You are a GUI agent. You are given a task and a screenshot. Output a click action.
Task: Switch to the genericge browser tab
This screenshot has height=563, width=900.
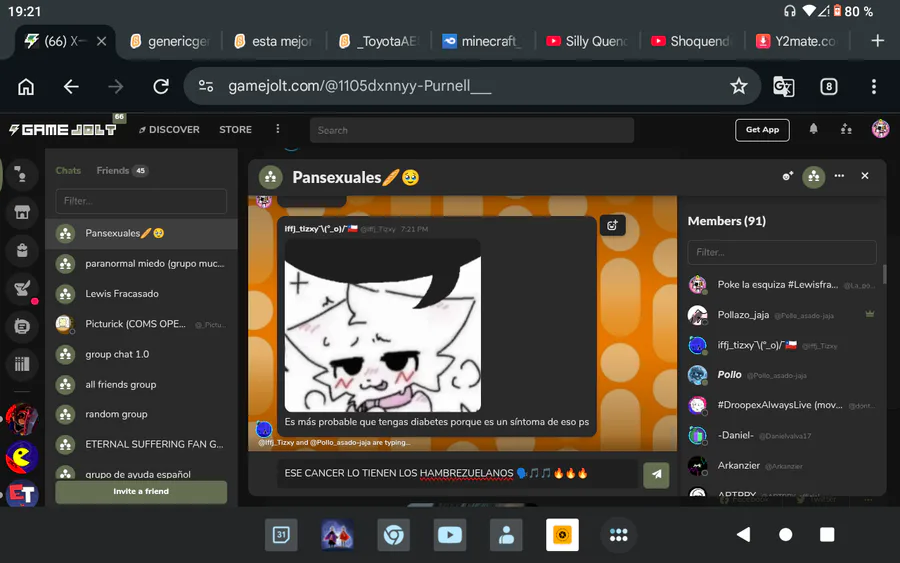point(169,41)
